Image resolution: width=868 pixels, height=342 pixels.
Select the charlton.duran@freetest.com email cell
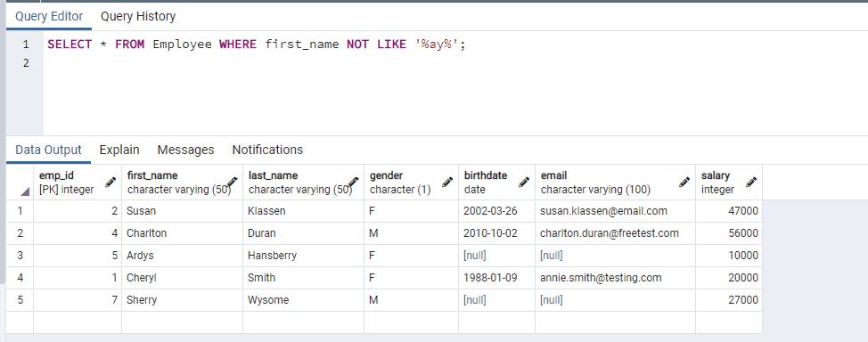pyautogui.click(x=615, y=233)
